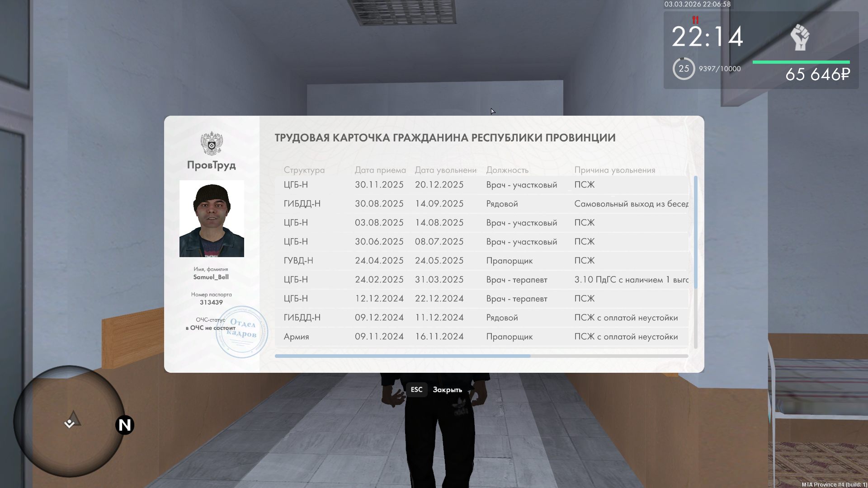Viewport: 868px width, 488px height.
Task: Click the raised fist icon in HUD
Action: (800, 38)
